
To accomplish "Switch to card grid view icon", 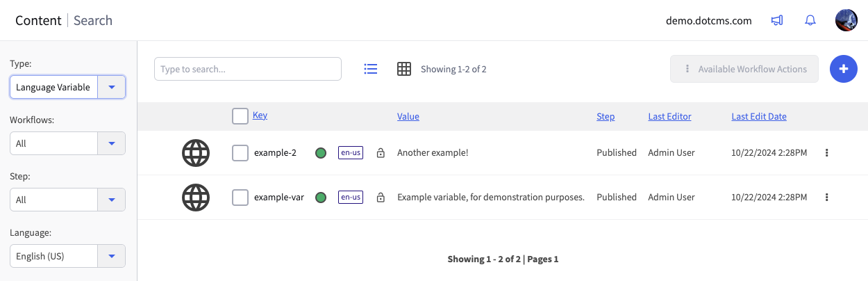I will [x=404, y=69].
